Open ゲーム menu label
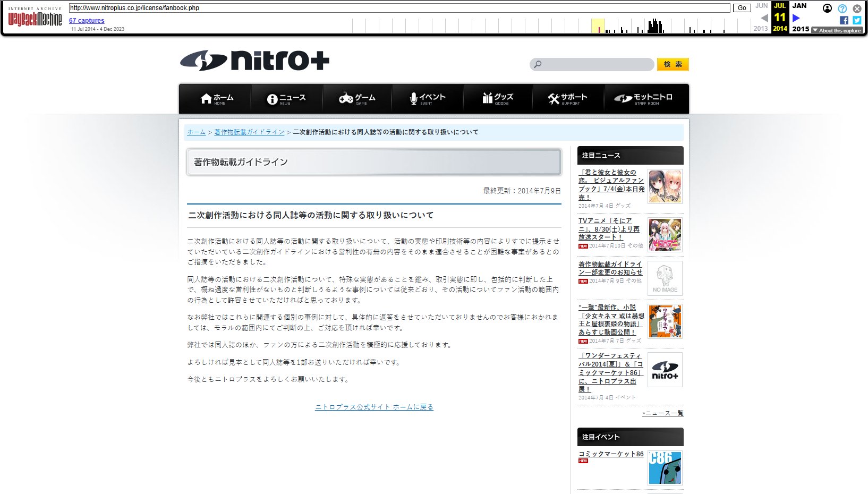 point(365,97)
